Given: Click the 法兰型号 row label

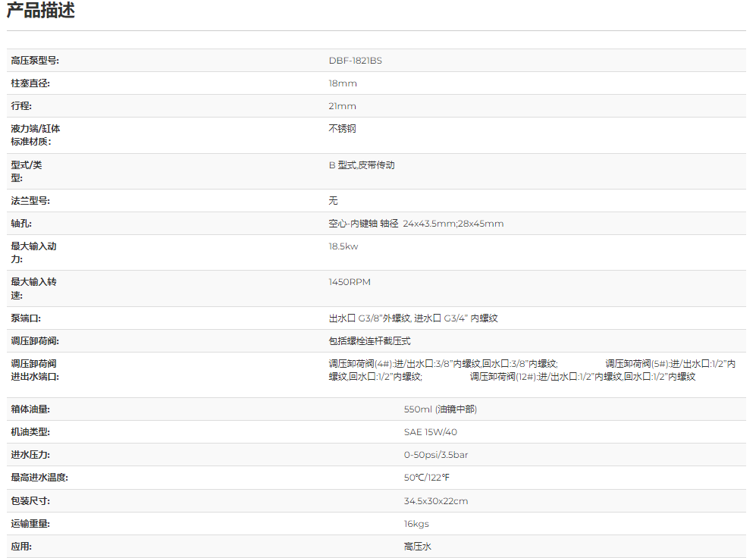Looking at the screenshot, I should [30, 201].
